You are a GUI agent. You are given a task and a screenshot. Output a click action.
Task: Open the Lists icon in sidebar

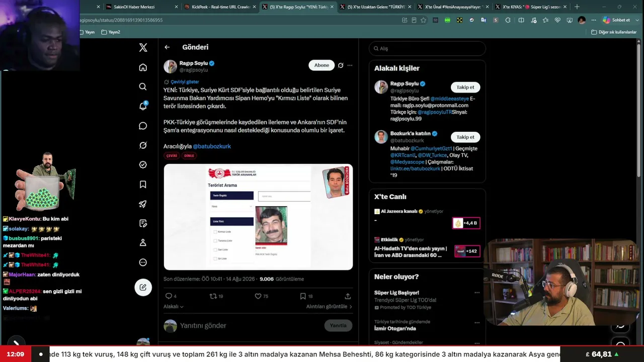143,223
